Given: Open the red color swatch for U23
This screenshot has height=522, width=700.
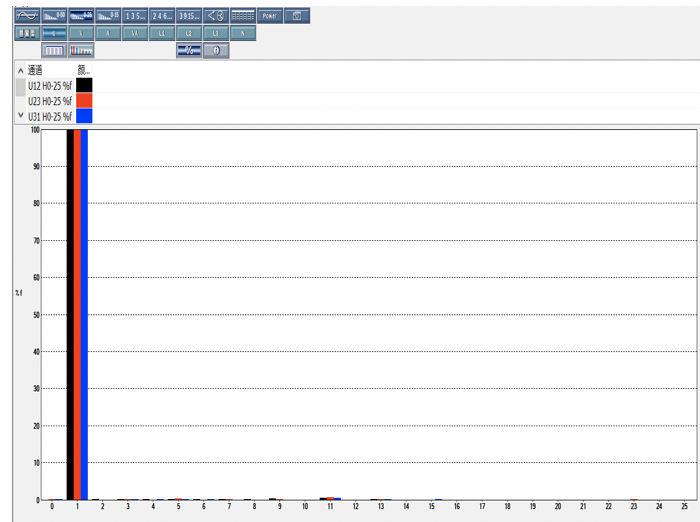Looking at the screenshot, I should [84, 100].
